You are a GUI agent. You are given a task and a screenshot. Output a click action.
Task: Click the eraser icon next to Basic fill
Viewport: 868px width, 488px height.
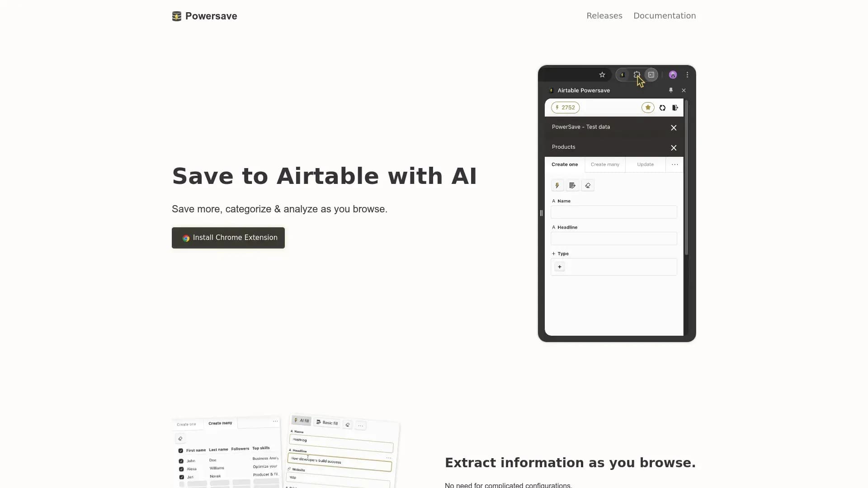coord(348,425)
